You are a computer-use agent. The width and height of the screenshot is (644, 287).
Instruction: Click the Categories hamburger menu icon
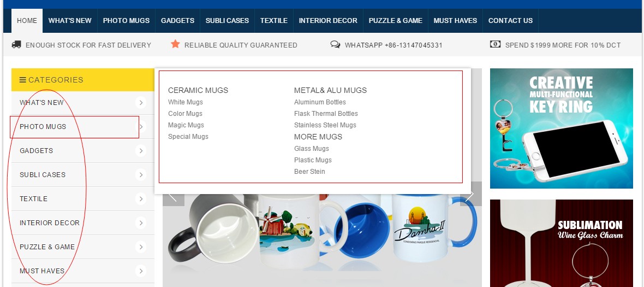23,80
